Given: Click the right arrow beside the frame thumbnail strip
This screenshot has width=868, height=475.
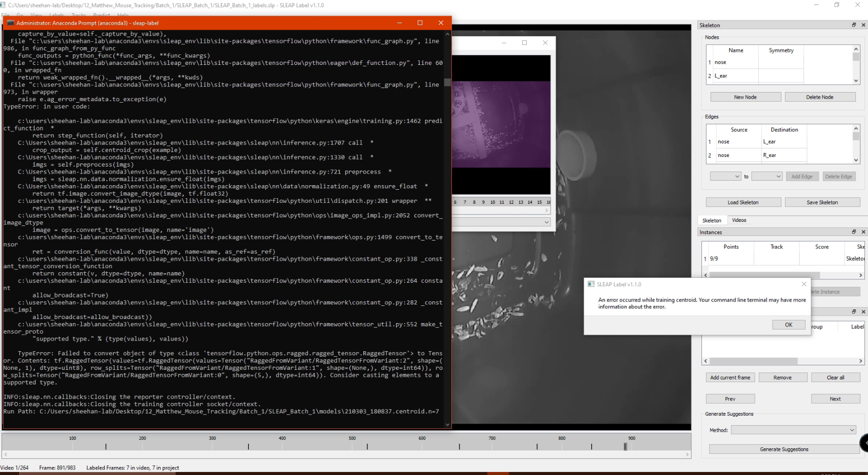Looking at the screenshot, I should pos(546,210).
